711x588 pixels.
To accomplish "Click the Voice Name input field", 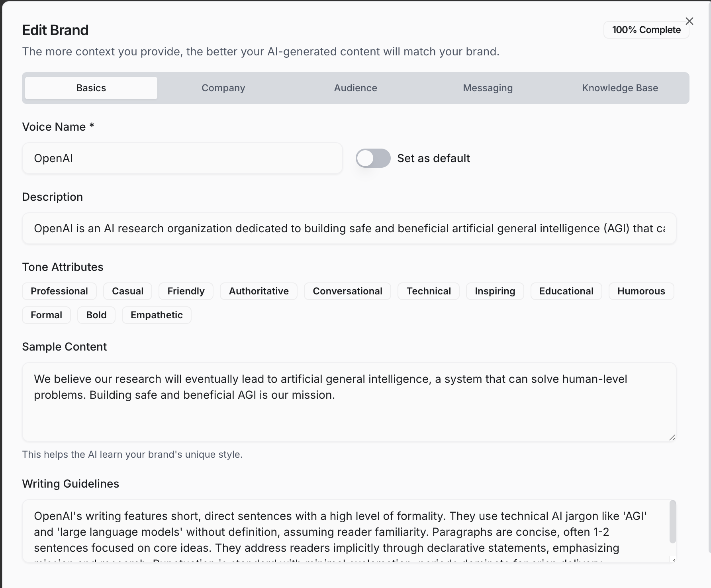I will [x=182, y=158].
